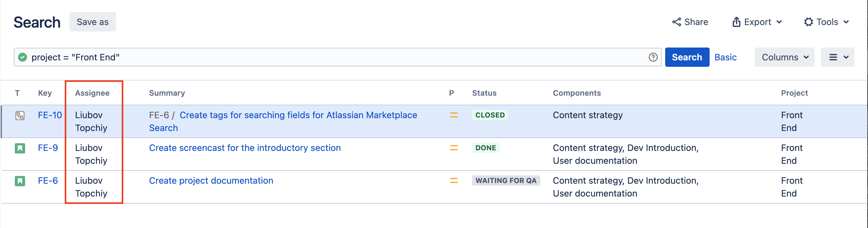Image resolution: width=868 pixels, height=228 pixels.
Task: Open the FE-9 issue key link
Action: (x=48, y=148)
